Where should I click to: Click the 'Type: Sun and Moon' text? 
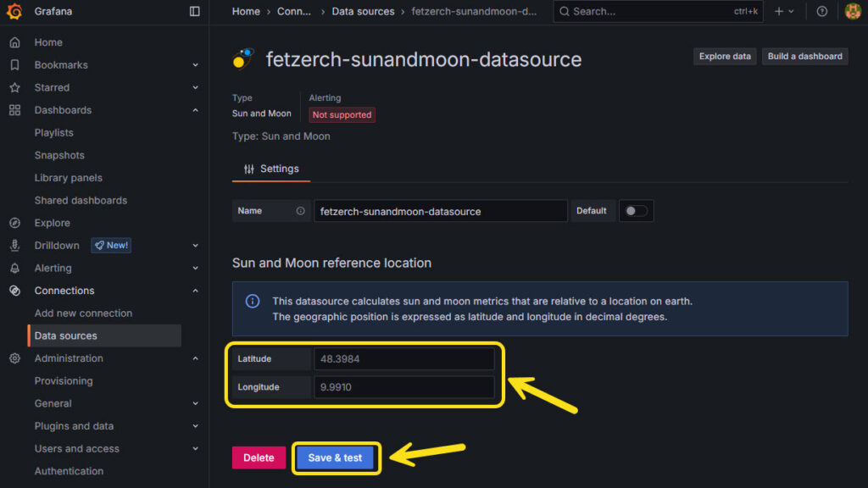(281, 136)
